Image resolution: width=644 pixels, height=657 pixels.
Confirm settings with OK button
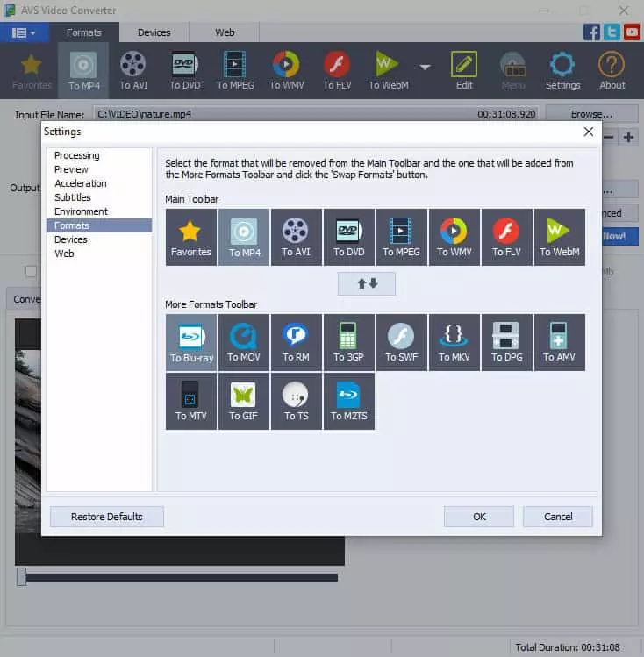pyautogui.click(x=479, y=517)
